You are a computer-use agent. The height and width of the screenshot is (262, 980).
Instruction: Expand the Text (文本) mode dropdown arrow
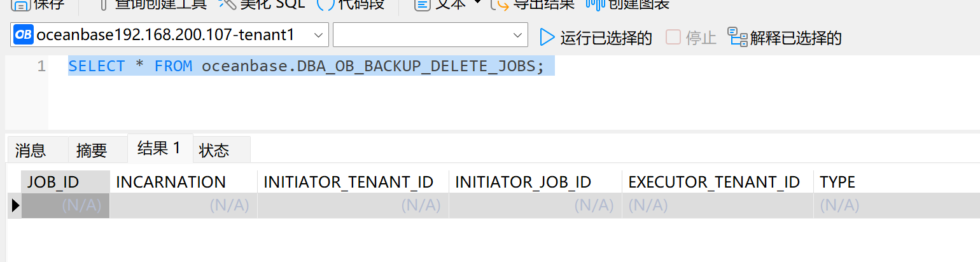coord(478,3)
